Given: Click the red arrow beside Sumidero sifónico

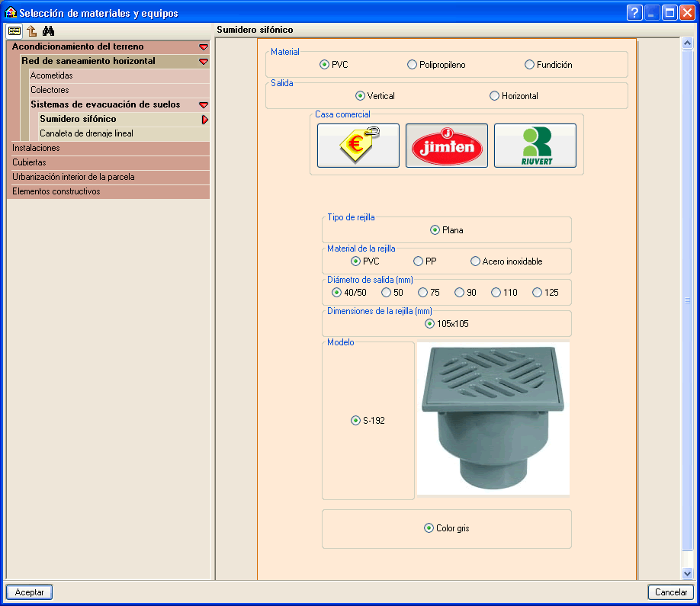Looking at the screenshot, I should click(204, 120).
